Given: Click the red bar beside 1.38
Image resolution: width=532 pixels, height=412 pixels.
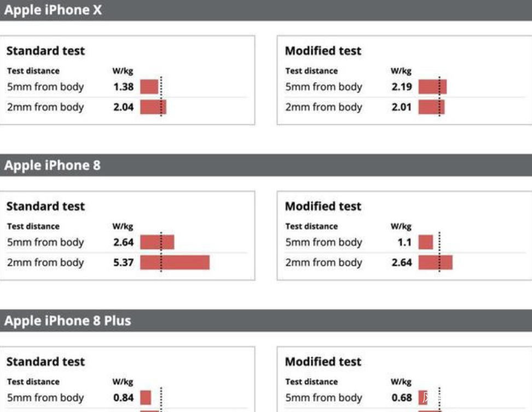Looking at the screenshot, I should coord(149,86).
